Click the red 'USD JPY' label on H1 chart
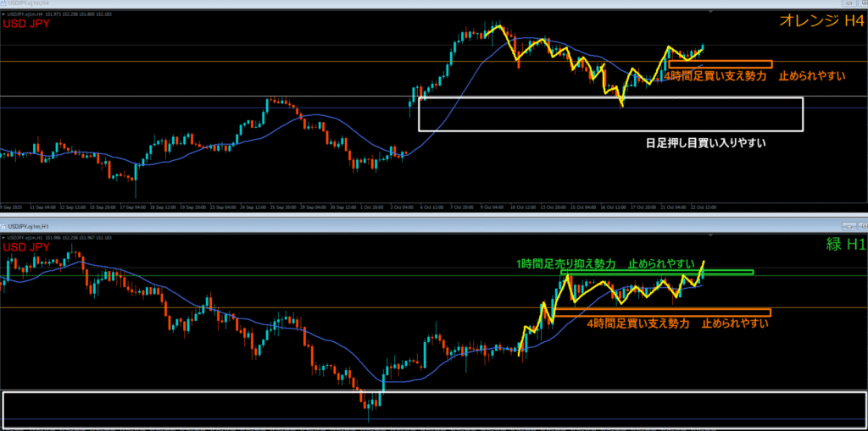Viewport: 868px width, 431px height. [x=26, y=247]
